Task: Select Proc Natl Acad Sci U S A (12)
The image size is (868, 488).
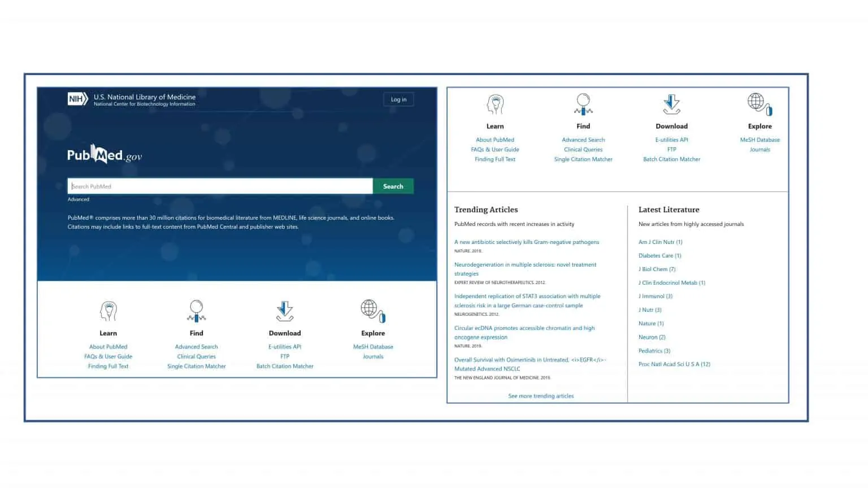Action: (674, 364)
